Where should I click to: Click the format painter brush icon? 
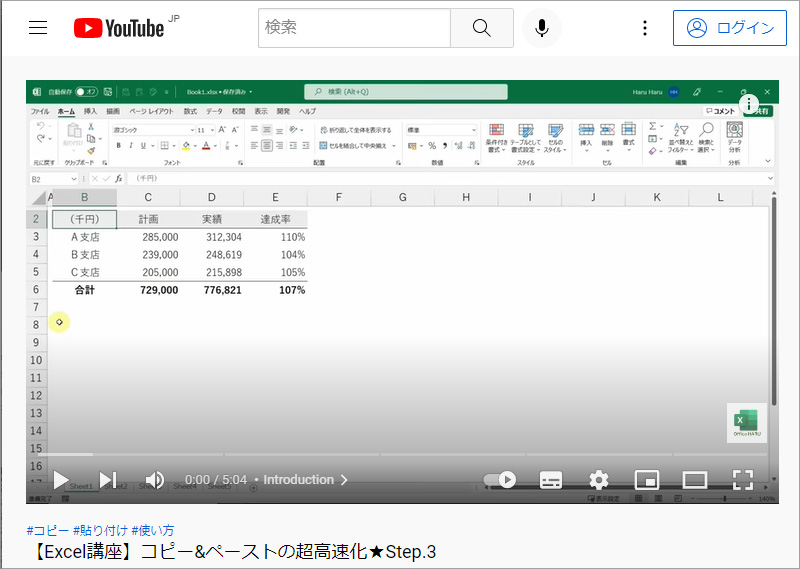[91, 151]
